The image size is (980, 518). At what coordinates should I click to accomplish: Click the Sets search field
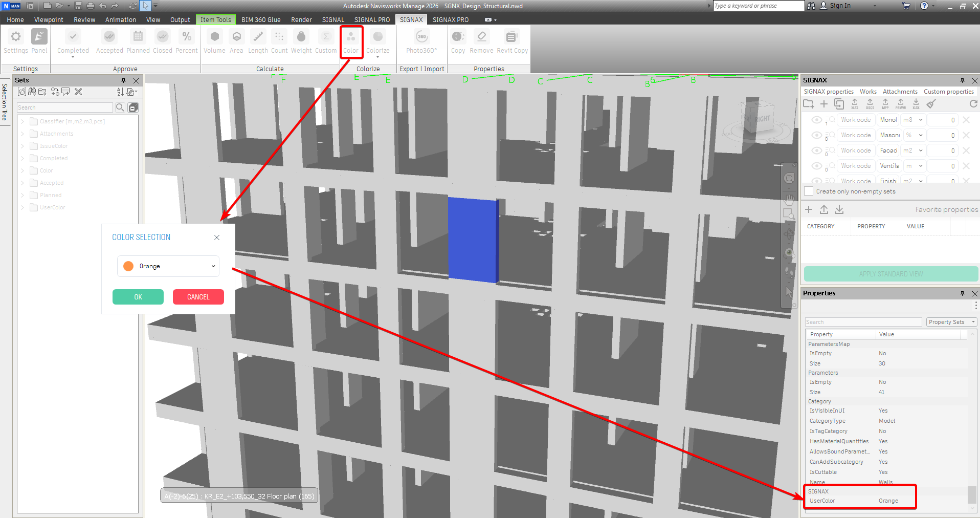[64, 107]
